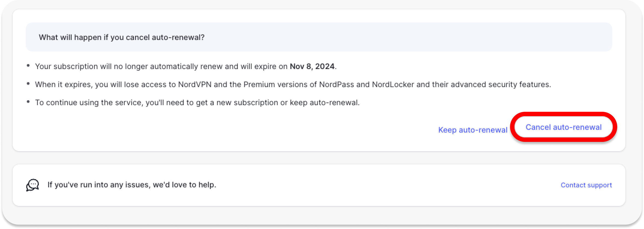
Task: Click the word NordVPN in the list
Action: [x=195, y=84]
